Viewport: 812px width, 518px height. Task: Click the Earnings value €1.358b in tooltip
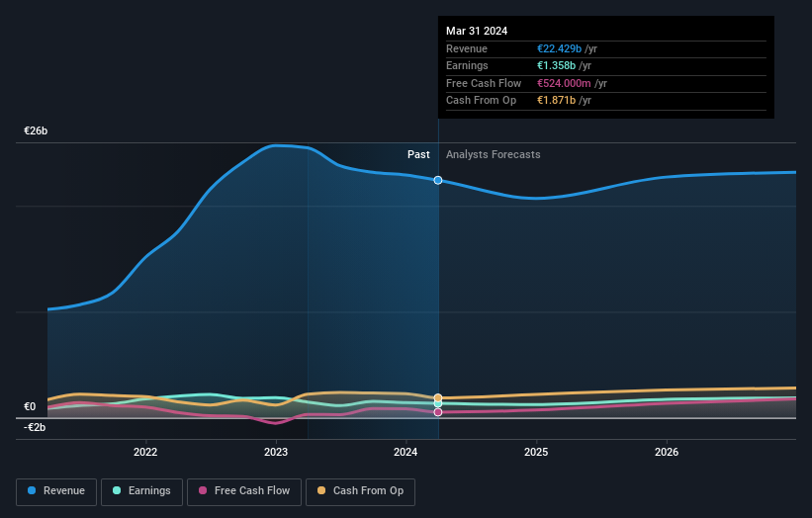click(556, 65)
